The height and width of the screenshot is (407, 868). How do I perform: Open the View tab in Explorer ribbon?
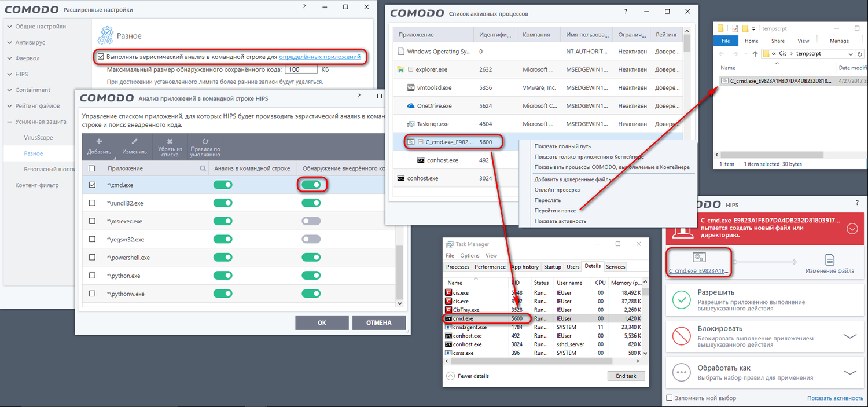coord(803,41)
